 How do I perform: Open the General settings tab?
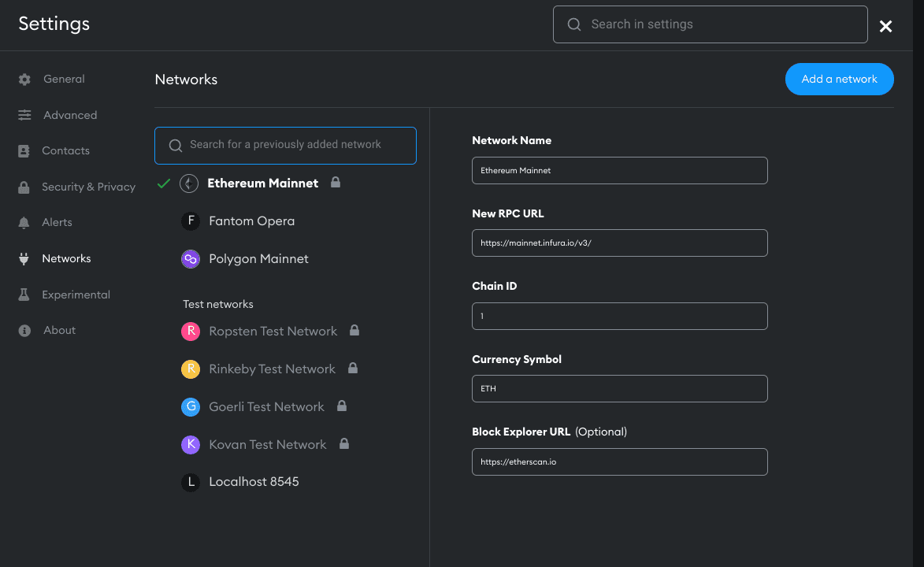point(64,80)
